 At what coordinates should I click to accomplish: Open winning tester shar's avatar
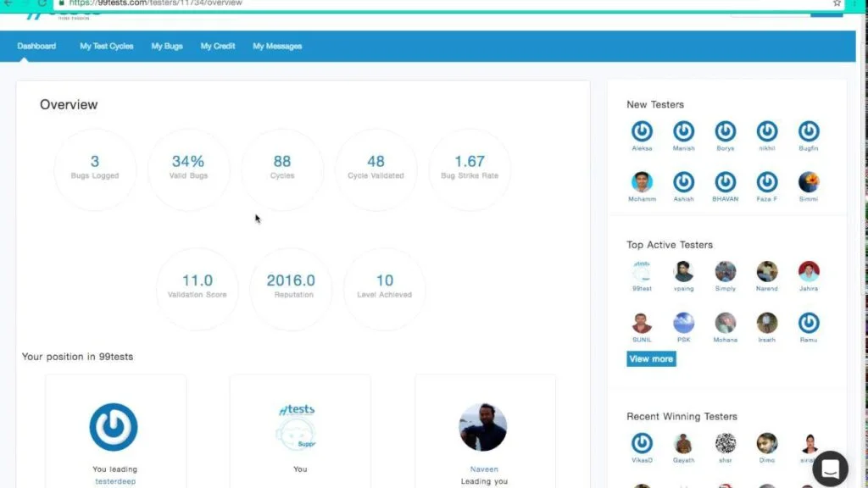coord(726,443)
